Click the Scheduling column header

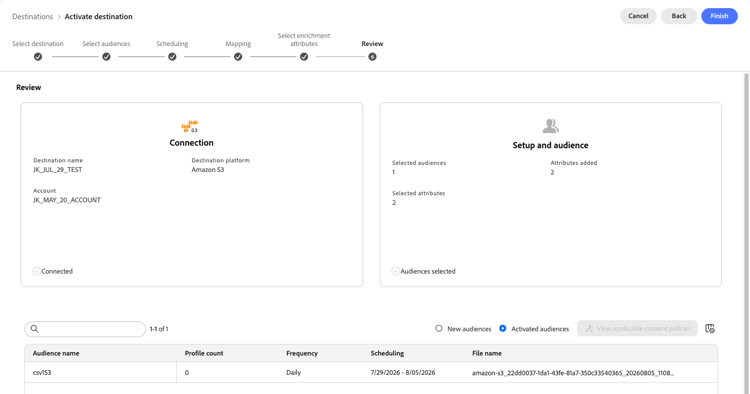pyautogui.click(x=387, y=353)
